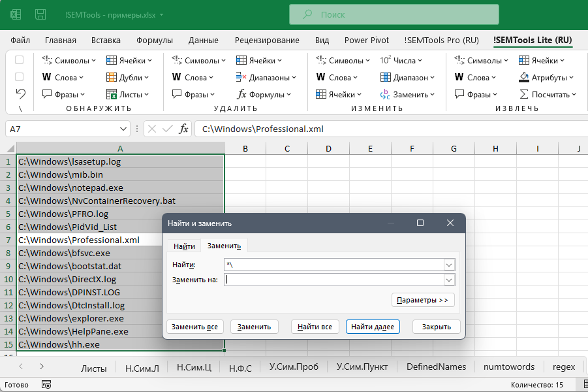This screenshot has width=588, height=392.
Task: Expand the Фразы menu in ОБНАРУЖИТЬ
Action: pyautogui.click(x=82, y=95)
